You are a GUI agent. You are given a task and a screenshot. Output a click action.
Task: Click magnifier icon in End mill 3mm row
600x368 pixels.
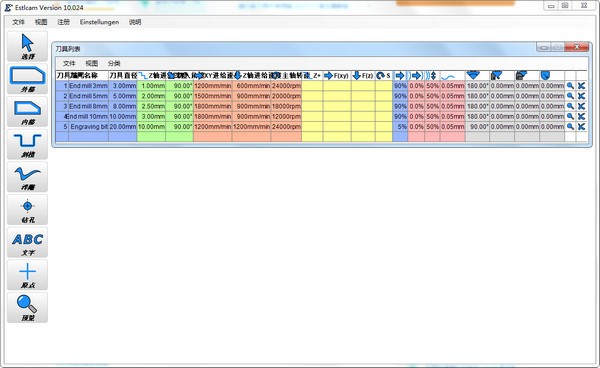tap(570, 86)
